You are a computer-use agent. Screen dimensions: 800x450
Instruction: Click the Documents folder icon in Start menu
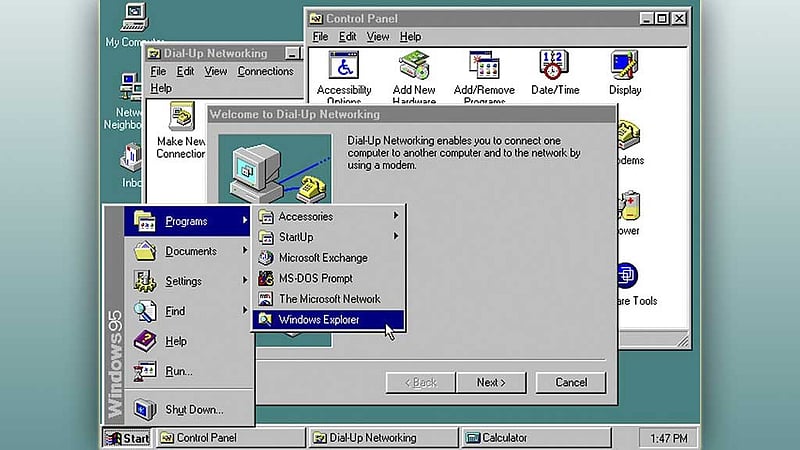pos(145,251)
